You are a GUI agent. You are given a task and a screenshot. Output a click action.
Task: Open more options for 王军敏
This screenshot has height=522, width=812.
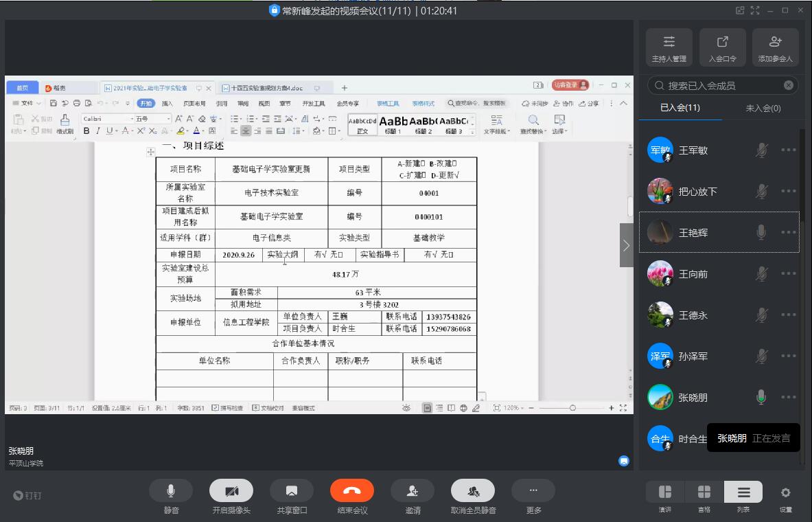[788, 150]
